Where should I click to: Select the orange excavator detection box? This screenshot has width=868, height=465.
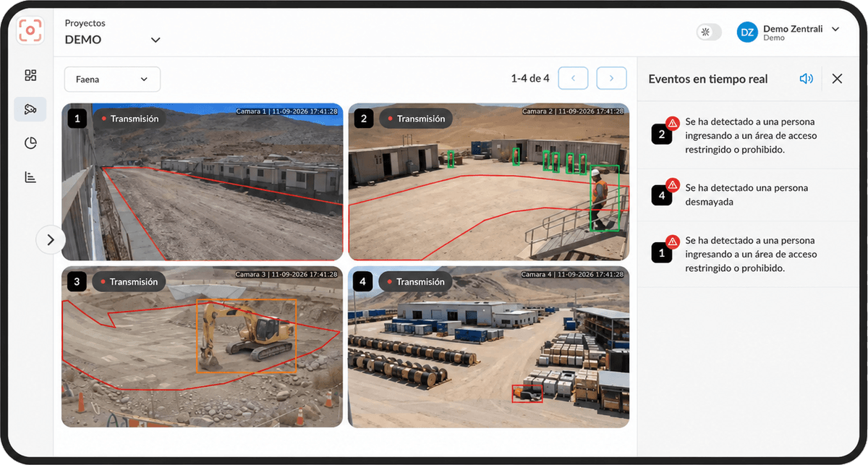(x=247, y=336)
